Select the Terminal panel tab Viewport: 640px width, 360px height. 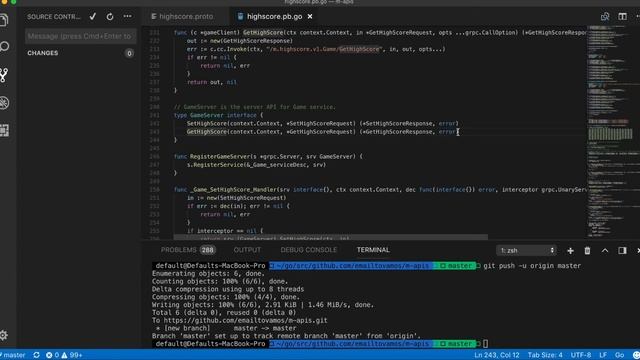[373, 250]
